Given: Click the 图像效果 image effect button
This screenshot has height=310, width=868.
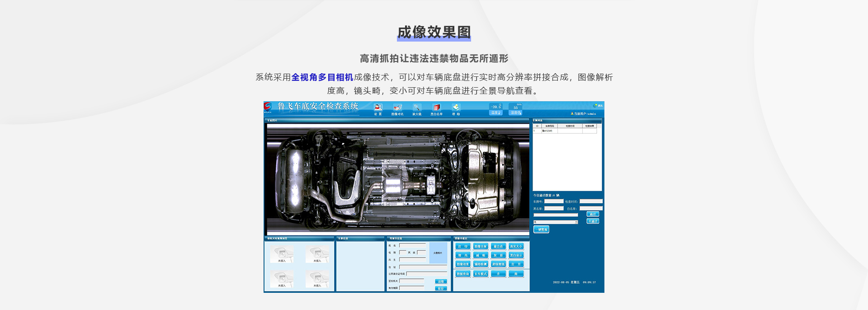Looking at the screenshot, I should point(463,264).
